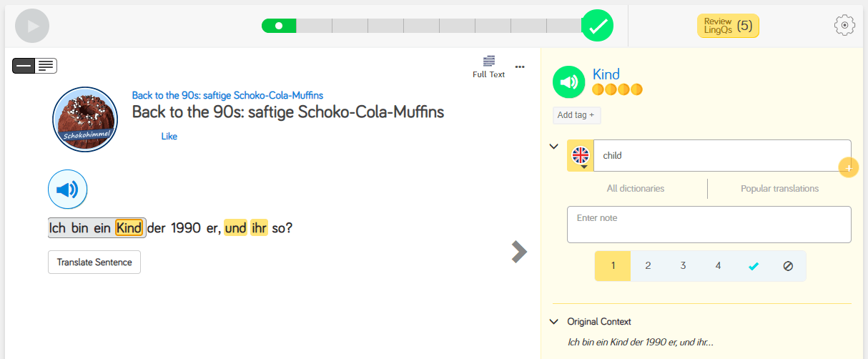Viewport: 868px width, 359px height.
Task: Open settings gear icon
Action: pyautogui.click(x=844, y=25)
